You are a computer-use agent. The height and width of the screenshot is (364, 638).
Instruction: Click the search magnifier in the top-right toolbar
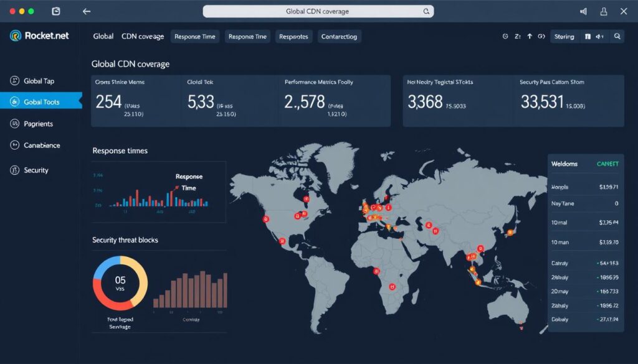click(617, 37)
